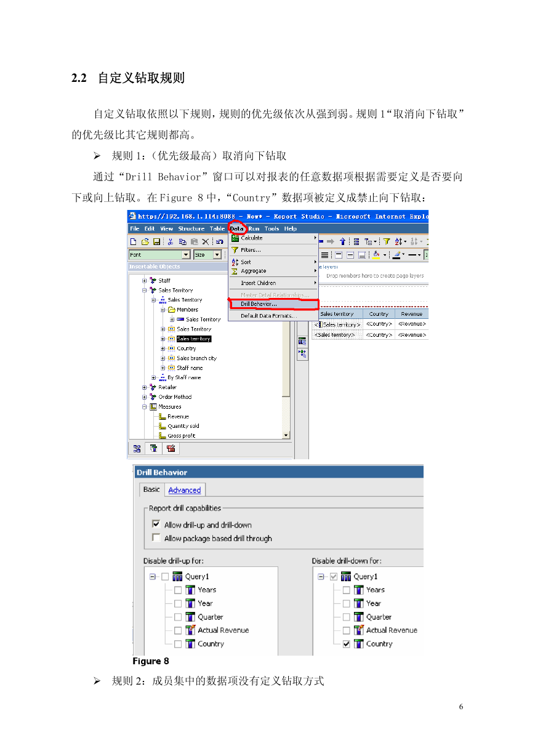This screenshot has height=756, width=535.
Task: Select the Revenue measure in tree
Action: tap(179, 417)
